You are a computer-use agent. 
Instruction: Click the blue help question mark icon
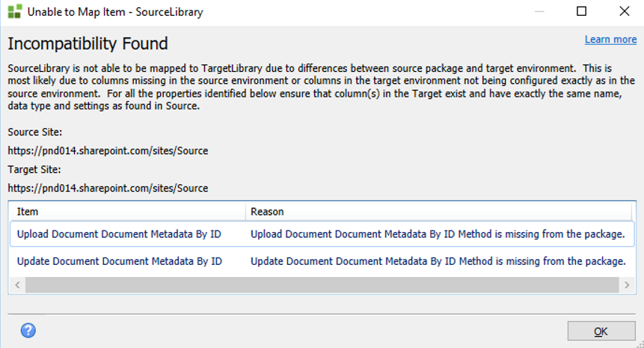(28, 330)
